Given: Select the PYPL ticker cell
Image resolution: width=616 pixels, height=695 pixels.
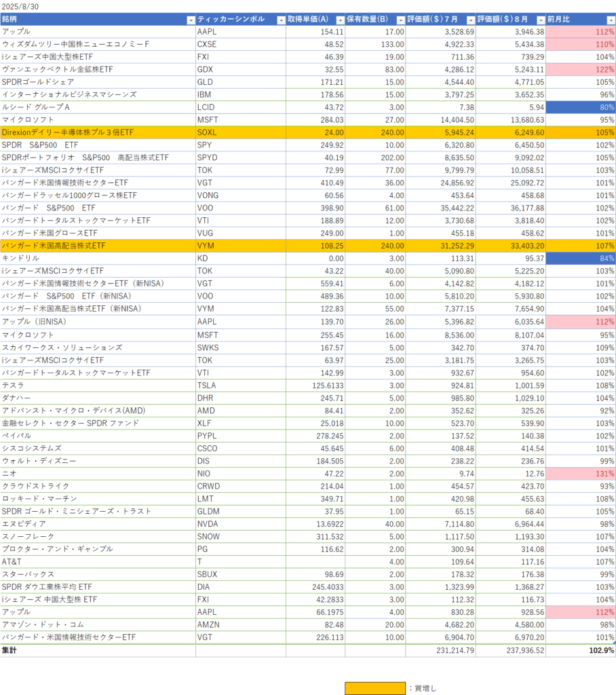Looking at the screenshot, I should pyautogui.click(x=241, y=436).
